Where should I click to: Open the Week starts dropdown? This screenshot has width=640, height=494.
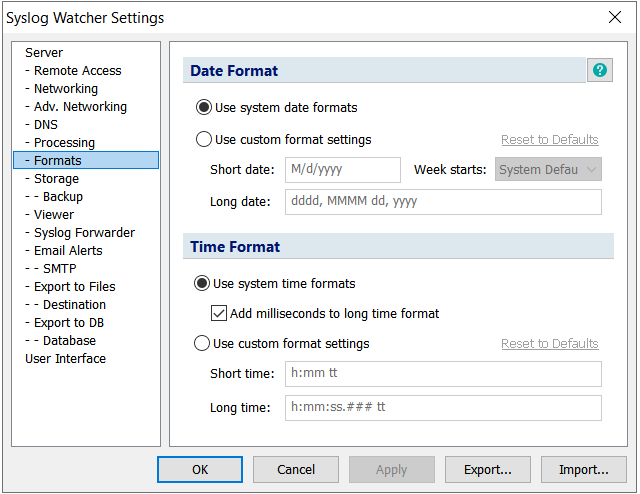pos(548,169)
